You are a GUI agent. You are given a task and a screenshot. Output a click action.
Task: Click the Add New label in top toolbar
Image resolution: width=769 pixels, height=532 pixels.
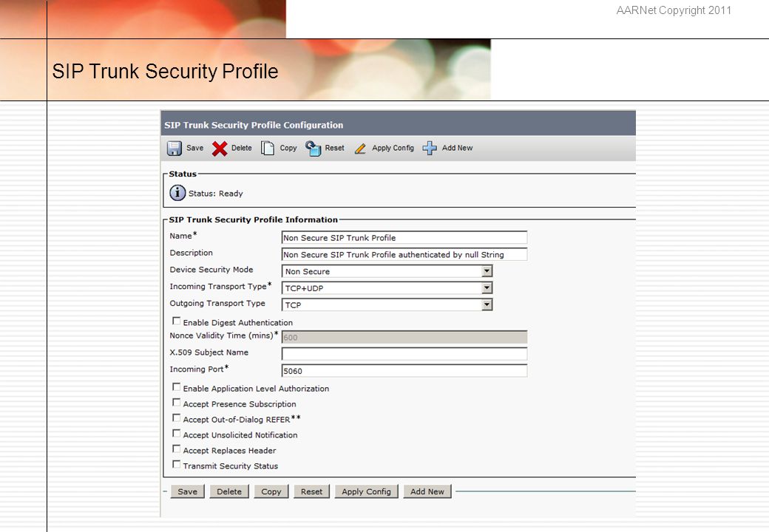click(457, 148)
